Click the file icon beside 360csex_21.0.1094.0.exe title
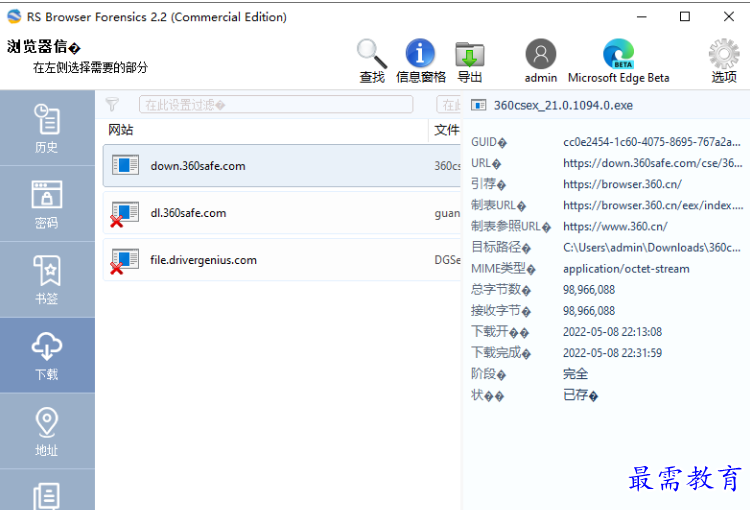The image size is (750, 510). coord(478,105)
